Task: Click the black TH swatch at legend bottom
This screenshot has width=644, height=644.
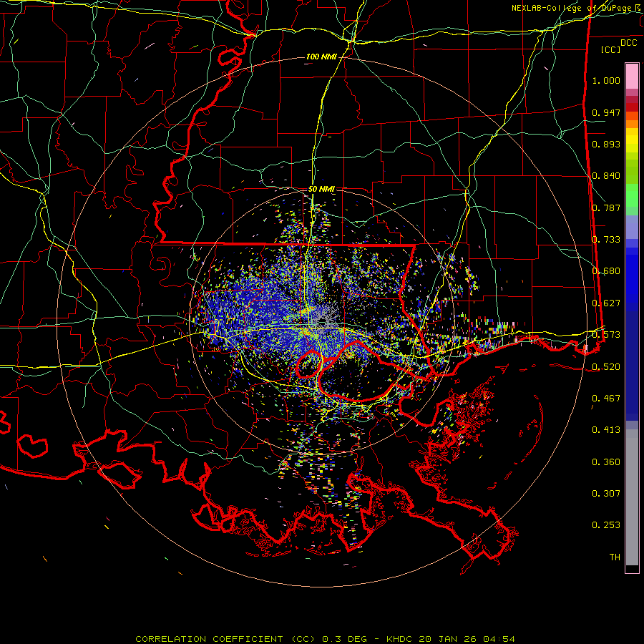Action: [x=632, y=568]
